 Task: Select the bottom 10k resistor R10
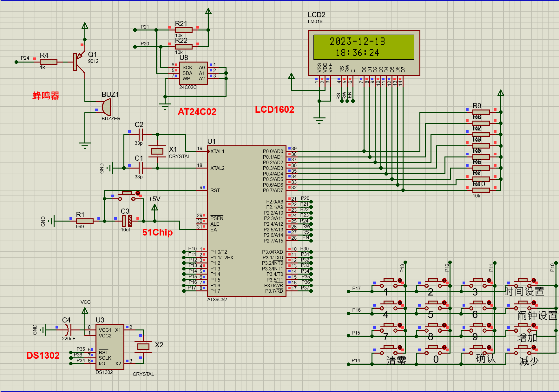pyautogui.click(x=481, y=190)
